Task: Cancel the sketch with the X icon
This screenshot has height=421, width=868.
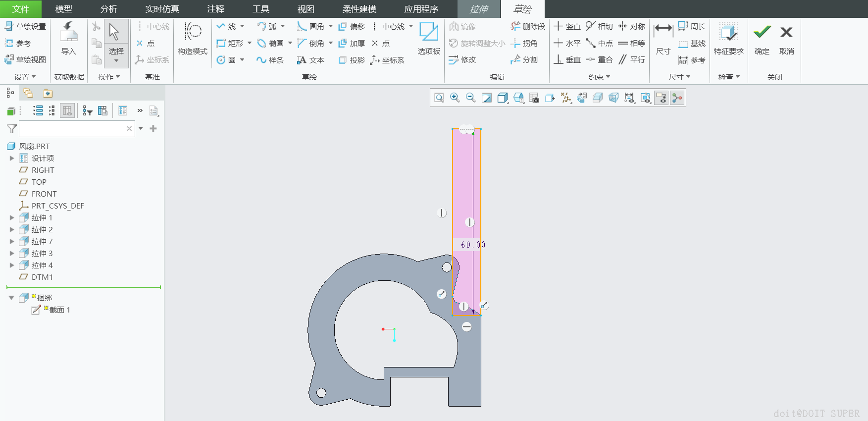Action: [x=786, y=33]
